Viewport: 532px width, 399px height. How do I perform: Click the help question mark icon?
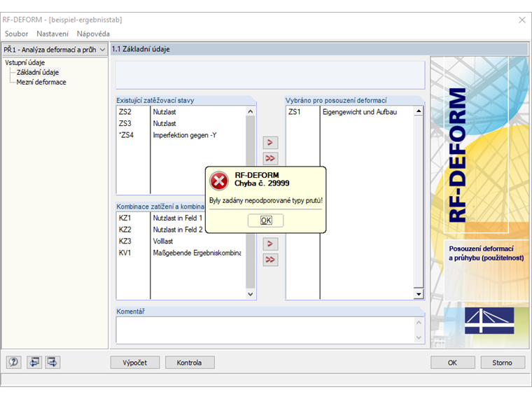point(13,362)
